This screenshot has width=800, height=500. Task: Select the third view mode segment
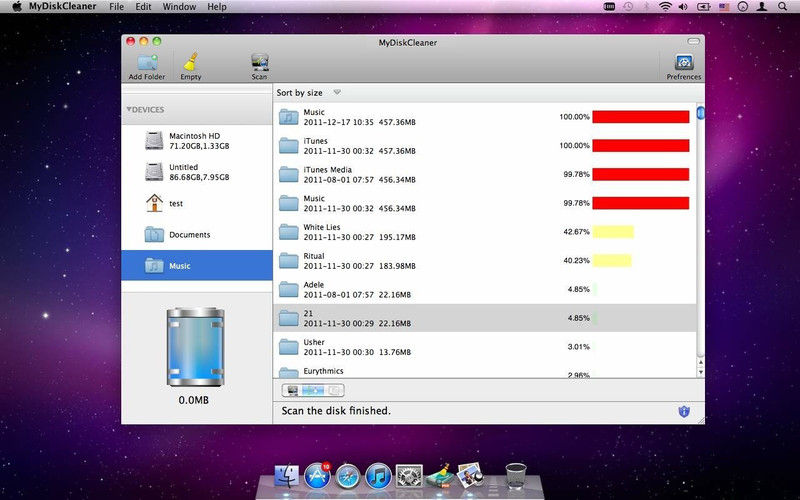point(334,391)
